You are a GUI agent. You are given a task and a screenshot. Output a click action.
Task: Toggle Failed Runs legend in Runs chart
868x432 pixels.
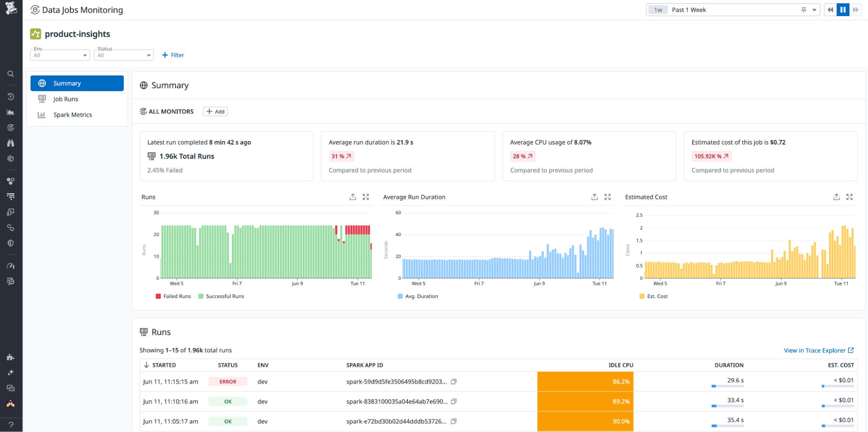[173, 296]
